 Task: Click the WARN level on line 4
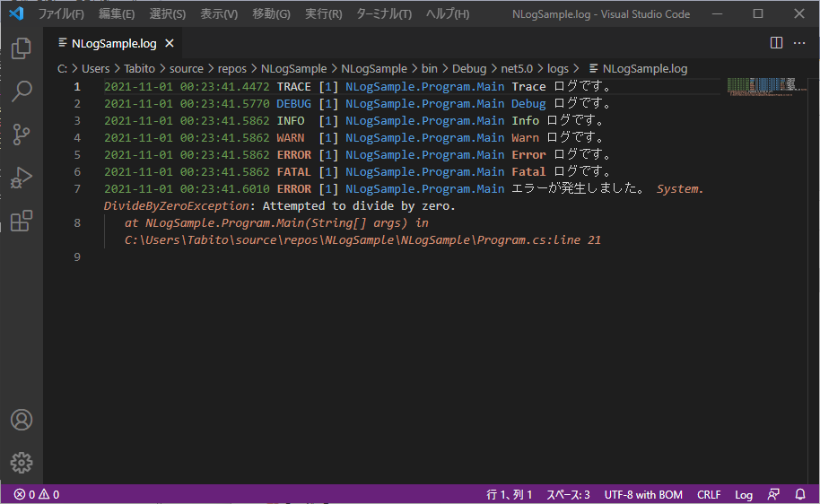click(291, 137)
